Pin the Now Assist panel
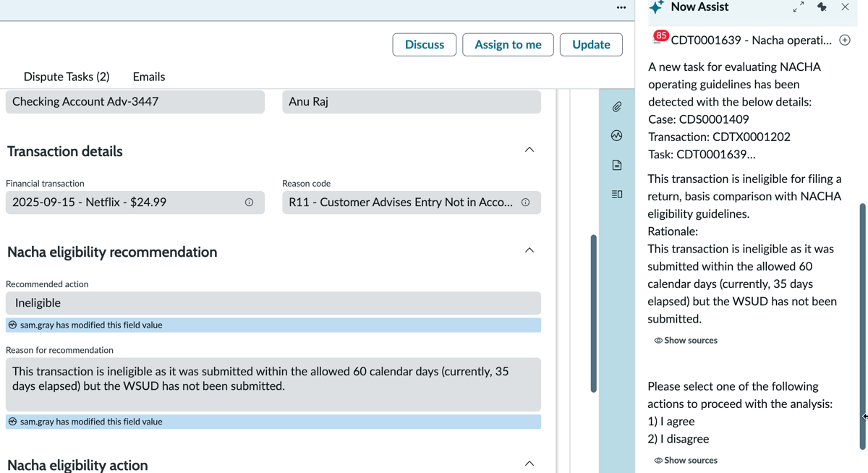This screenshot has width=868, height=473. [x=822, y=7]
